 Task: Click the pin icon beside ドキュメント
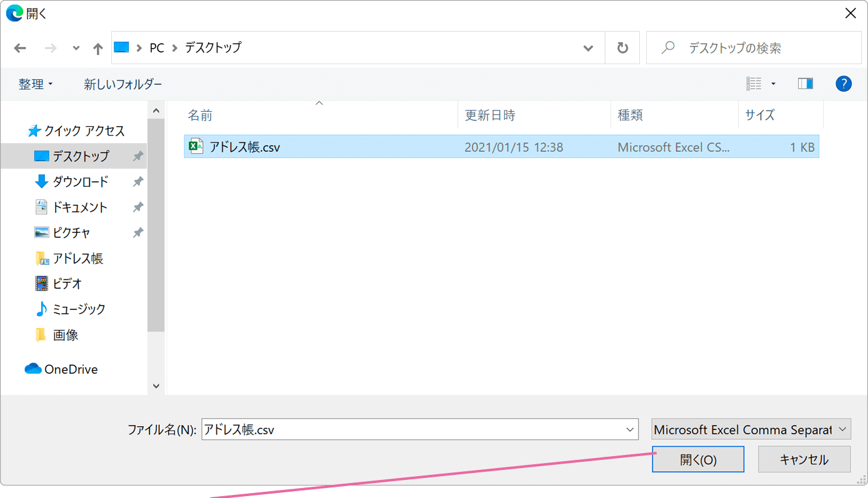point(138,207)
